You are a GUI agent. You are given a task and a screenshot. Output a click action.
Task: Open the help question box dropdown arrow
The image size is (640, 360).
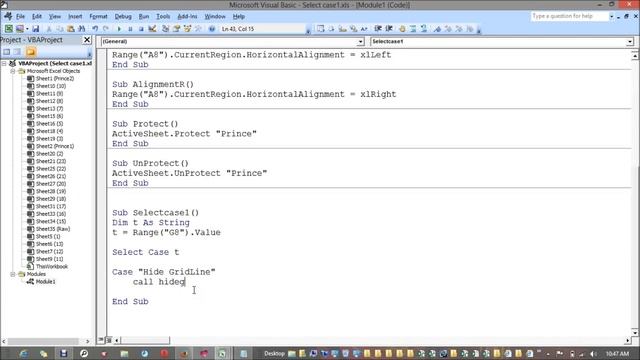point(611,16)
